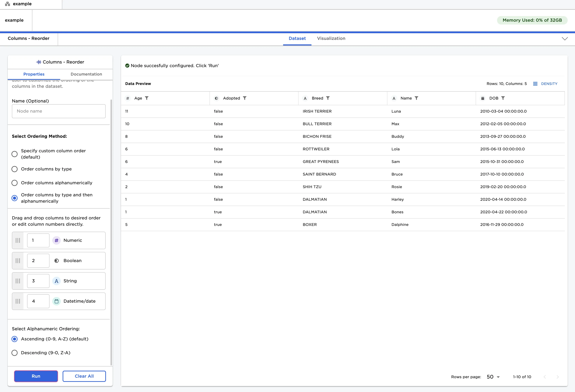
Task: Grab the drag handle for Numeric row
Action: (x=18, y=240)
